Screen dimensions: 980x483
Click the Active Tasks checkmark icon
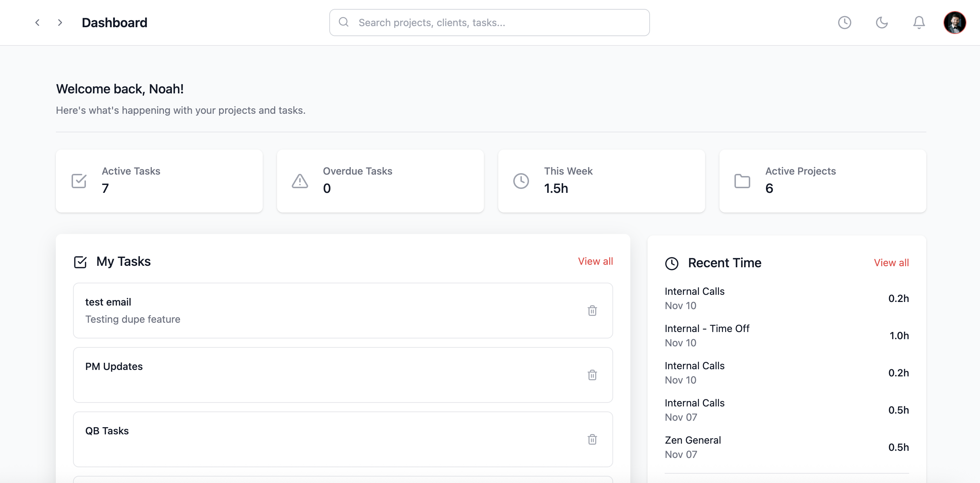tap(78, 181)
